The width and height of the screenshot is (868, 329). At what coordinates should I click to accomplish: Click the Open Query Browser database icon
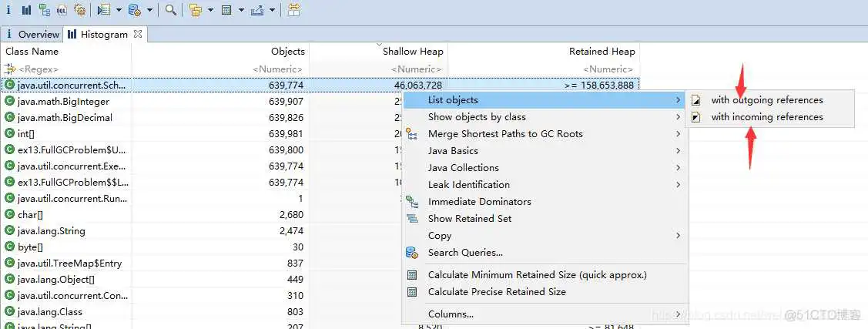134,10
